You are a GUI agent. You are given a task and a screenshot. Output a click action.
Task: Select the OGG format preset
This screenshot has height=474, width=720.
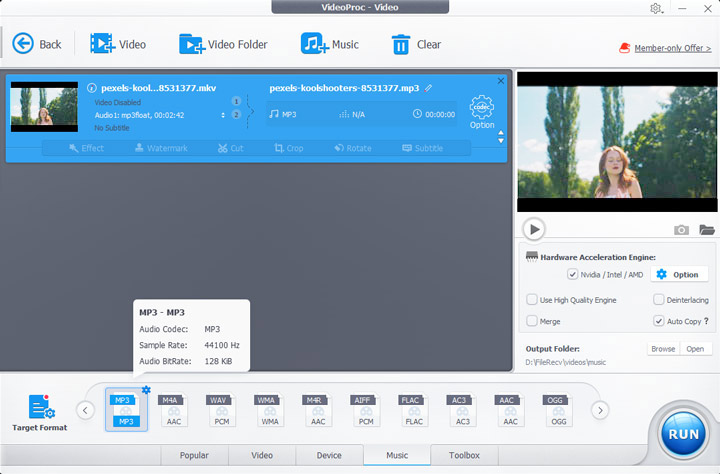click(557, 410)
